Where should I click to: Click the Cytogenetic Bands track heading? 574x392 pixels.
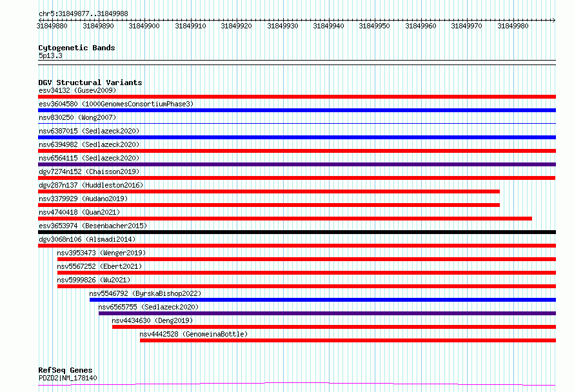77,48
